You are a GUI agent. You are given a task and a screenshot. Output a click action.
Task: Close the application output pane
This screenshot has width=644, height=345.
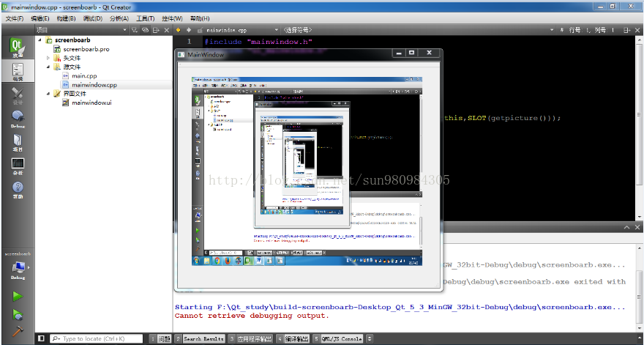click(x=637, y=227)
